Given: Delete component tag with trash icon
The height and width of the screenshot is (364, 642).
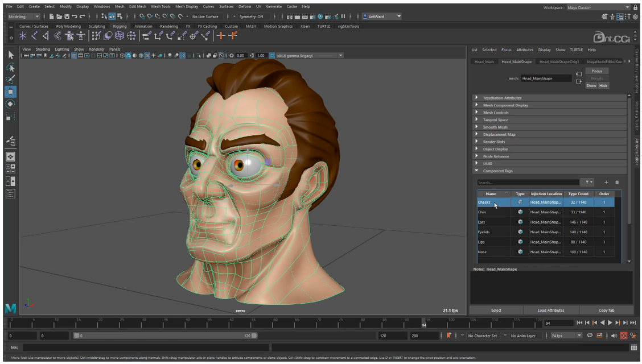Looking at the screenshot, I should 616,183.
